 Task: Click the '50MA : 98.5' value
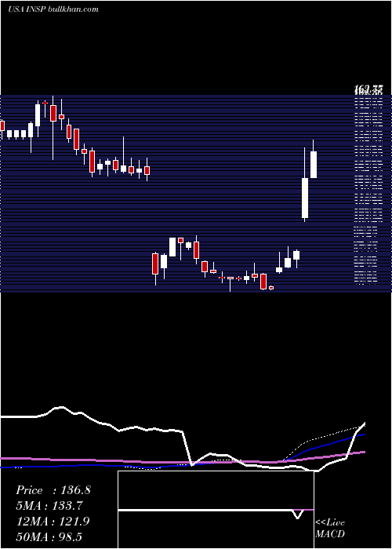[49, 536]
